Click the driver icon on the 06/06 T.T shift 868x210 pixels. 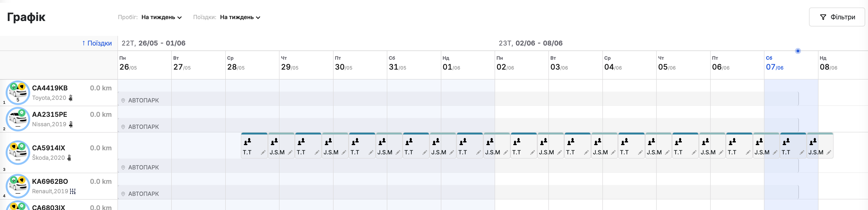[x=733, y=141]
